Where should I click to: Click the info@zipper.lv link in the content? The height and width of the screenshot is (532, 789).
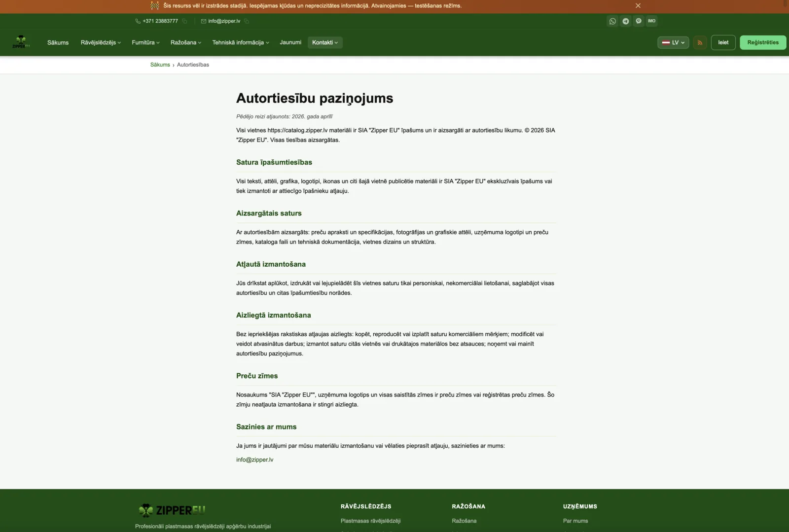coord(254,460)
